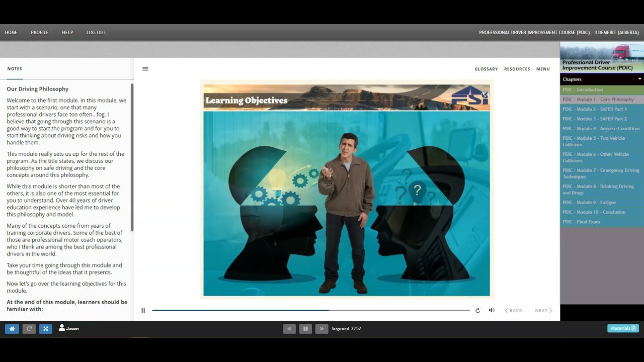Collapse the Chapters dropdown arrow
The height and width of the screenshot is (362, 644).
[x=639, y=79]
